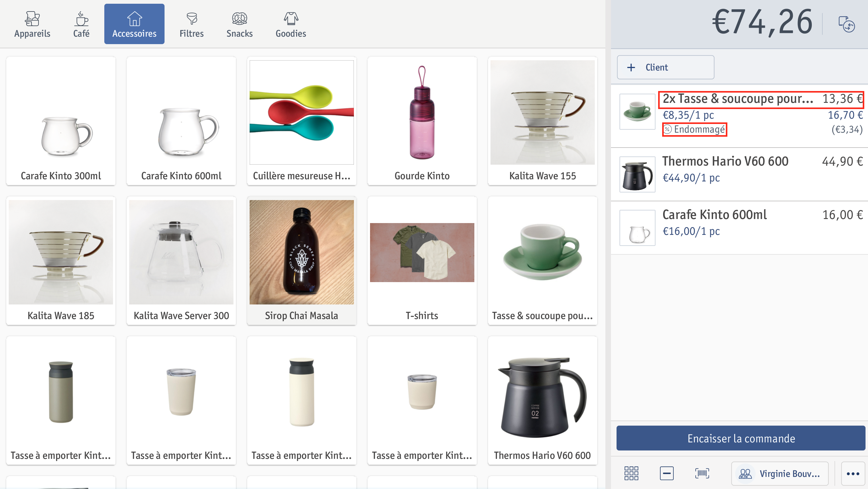Select the olive Tasse à emporter Kinto tumbler

tap(61, 401)
